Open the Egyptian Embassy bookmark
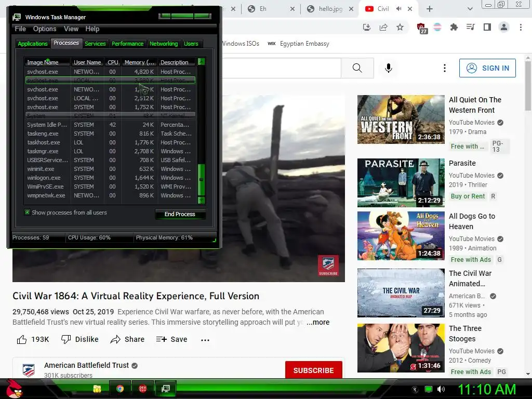 click(x=298, y=44)
